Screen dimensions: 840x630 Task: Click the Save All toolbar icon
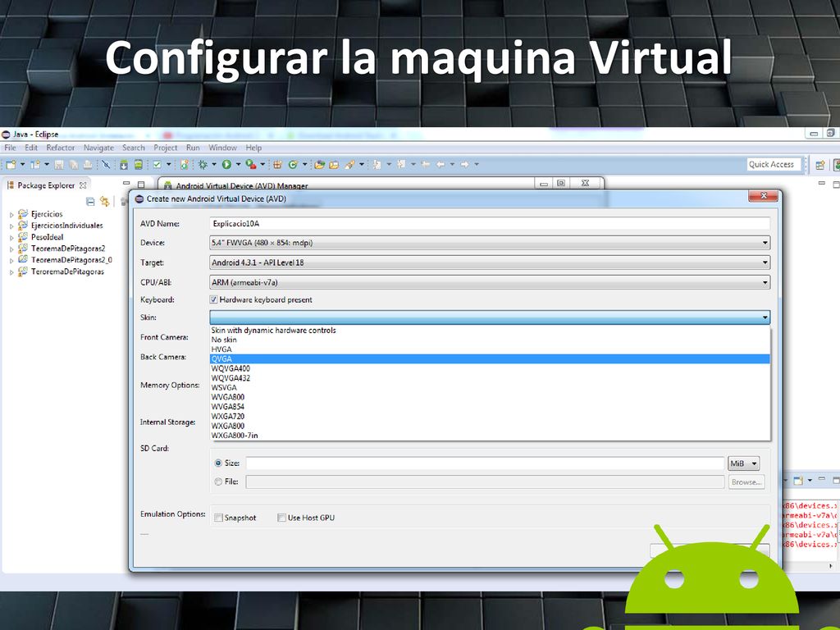point(73,164)
